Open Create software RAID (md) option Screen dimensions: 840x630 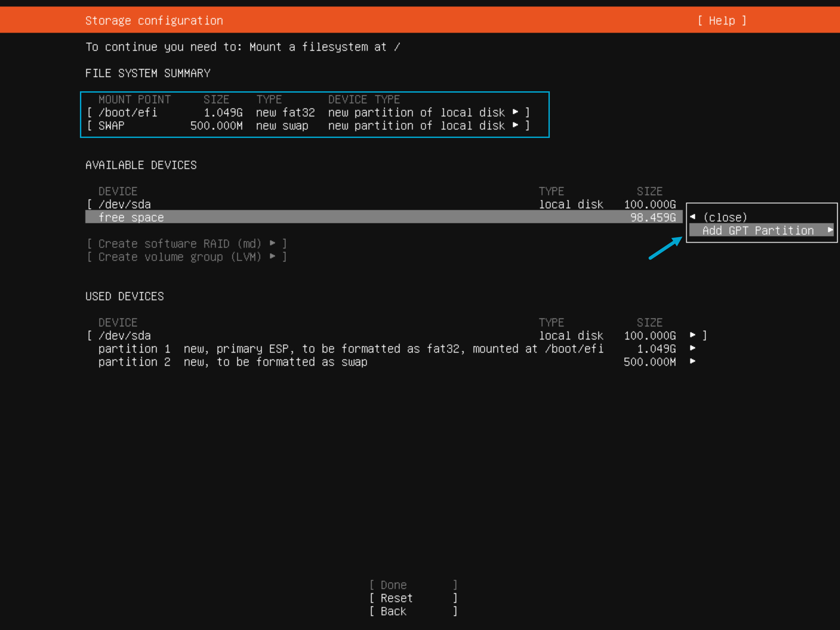point(180,244)
